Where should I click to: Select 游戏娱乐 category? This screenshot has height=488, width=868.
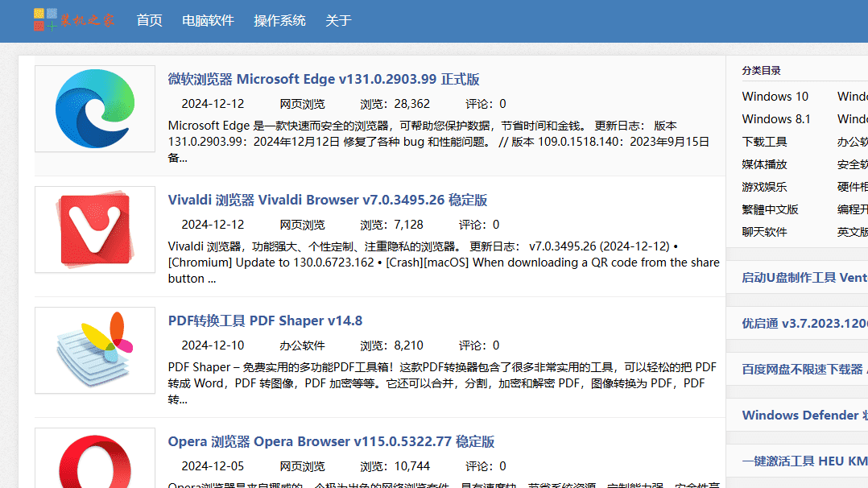coord(764,187)
